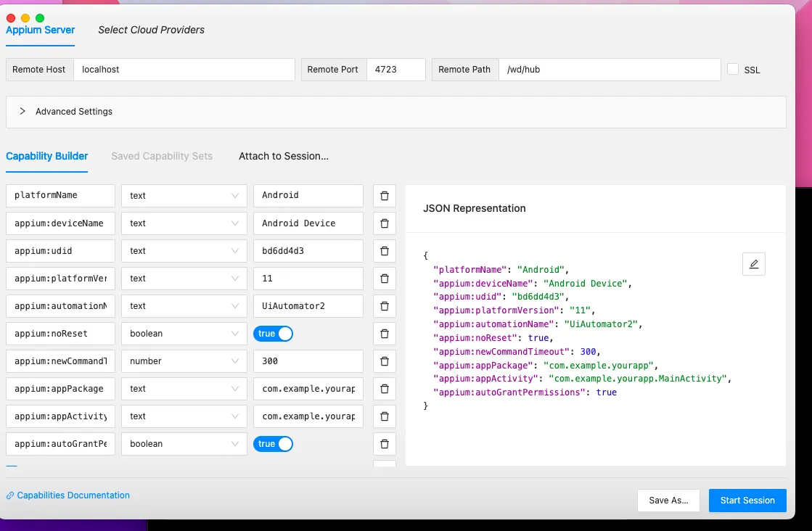Image resolution: width=812 pixels, height=531 pixels.
Task: Toggle the appium:autoGrantPermissions switch
Action: click(273, 444)
